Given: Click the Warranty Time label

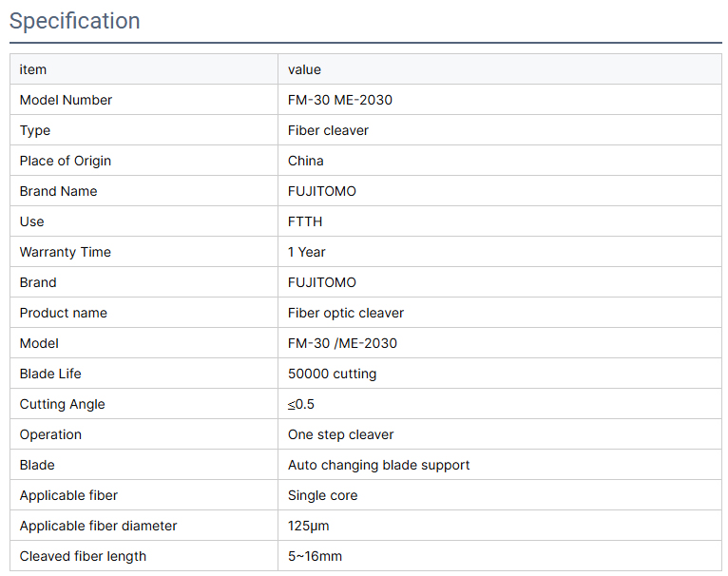Looking at the screenshot, I should pos(65,252).
